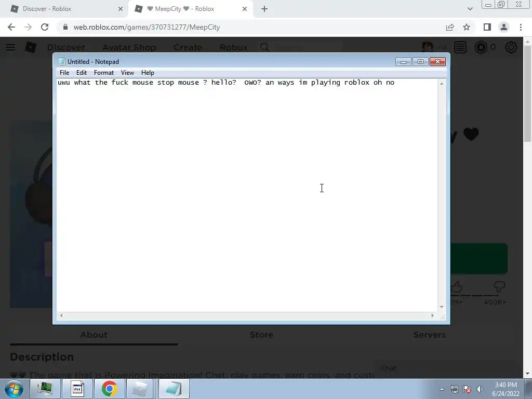Click the Notepad title bar icon
The width and height of the screenshot is (532, 399).
(62, 61)
